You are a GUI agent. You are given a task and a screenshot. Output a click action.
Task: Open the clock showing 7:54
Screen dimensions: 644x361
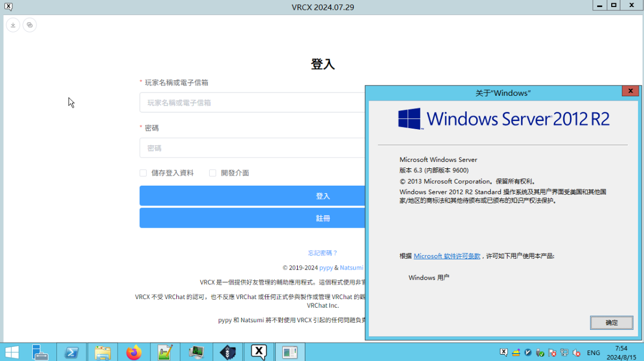click(x=621, y=353)
